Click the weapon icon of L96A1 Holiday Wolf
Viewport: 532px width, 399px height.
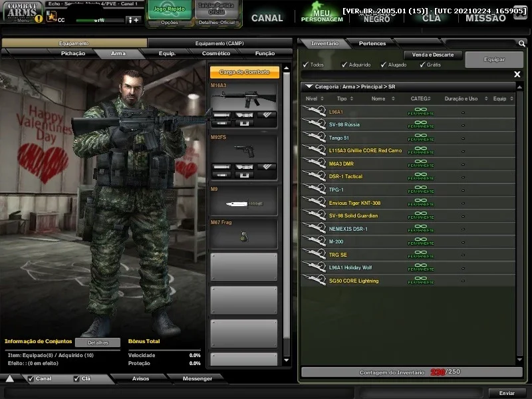click(x=314, y=267)
